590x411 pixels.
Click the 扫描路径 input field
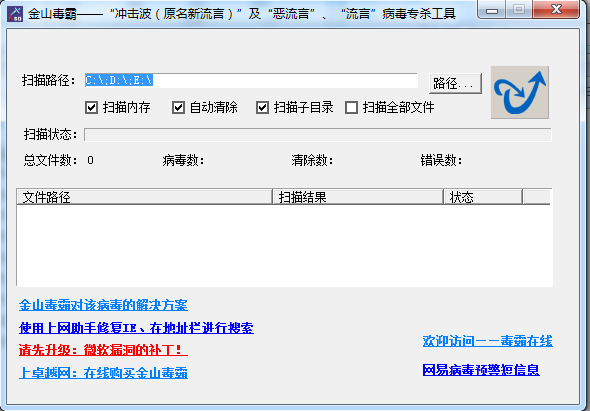pos(251,81)
